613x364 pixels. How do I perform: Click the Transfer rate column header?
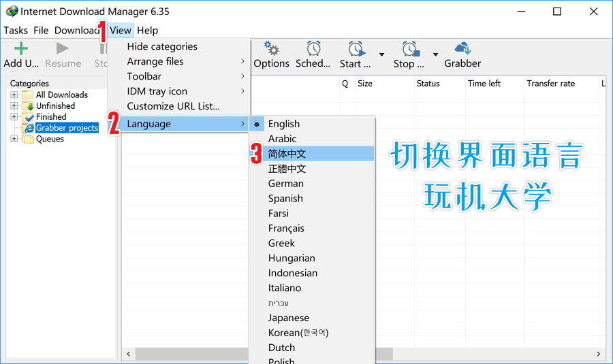point(550,84)
